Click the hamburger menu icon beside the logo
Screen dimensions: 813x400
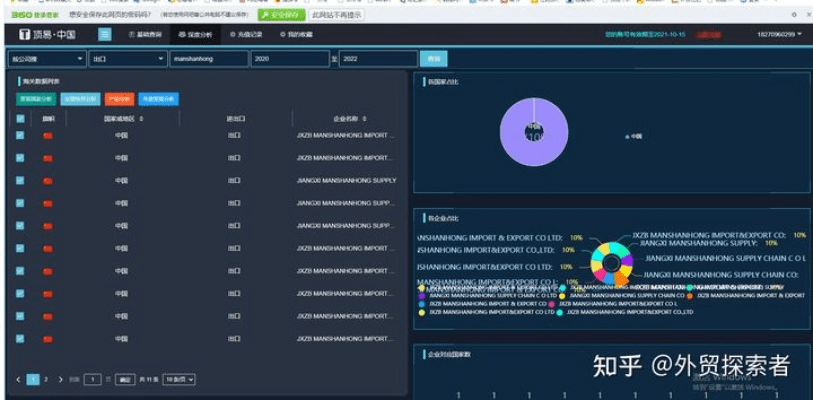105,34
